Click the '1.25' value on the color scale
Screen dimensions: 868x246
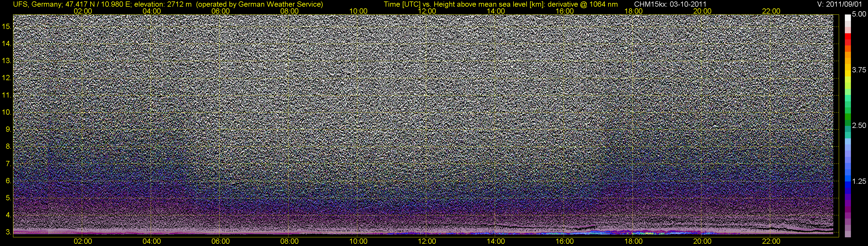(859, 182)
